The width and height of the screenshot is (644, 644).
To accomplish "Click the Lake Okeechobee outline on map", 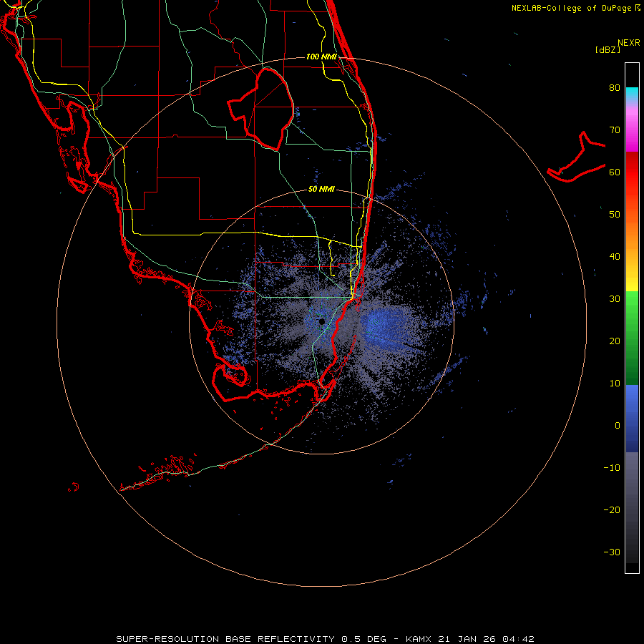I will tap(261, 109).
